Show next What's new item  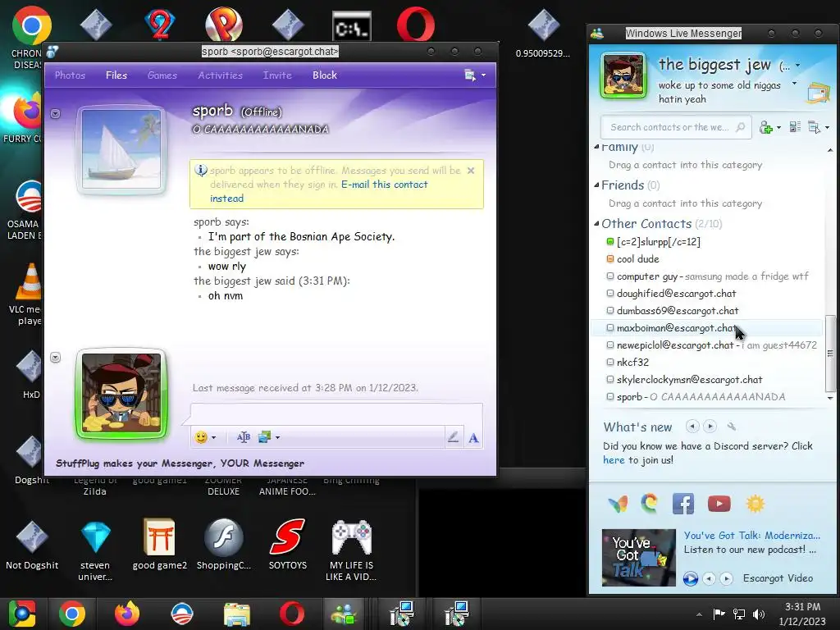[710, 427]
